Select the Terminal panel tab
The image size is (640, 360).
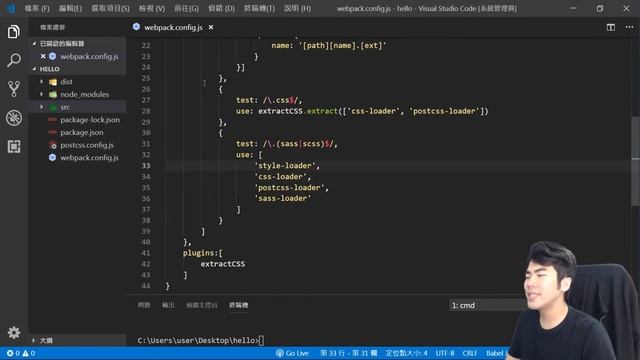(x=239, y=305)
